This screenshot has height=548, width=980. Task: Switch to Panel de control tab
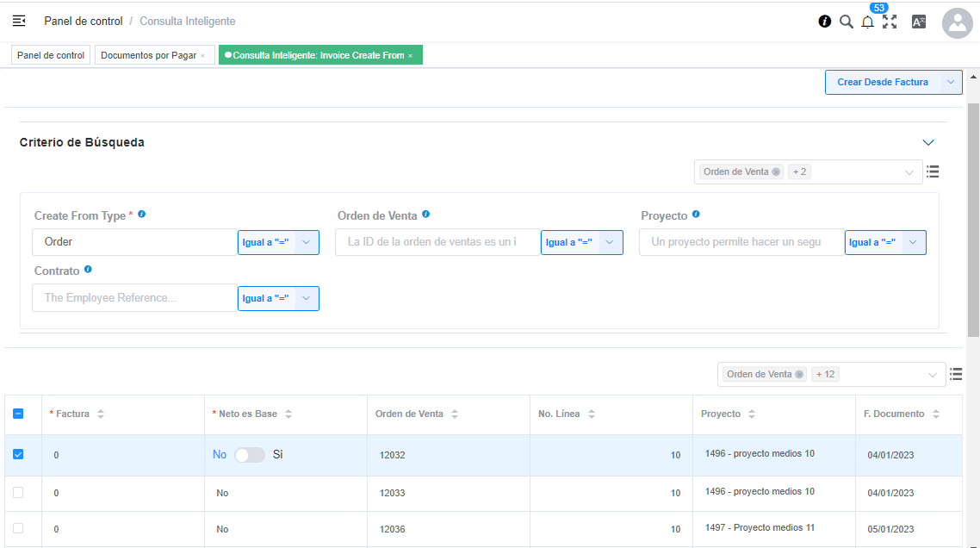click(x=51, y=55)
